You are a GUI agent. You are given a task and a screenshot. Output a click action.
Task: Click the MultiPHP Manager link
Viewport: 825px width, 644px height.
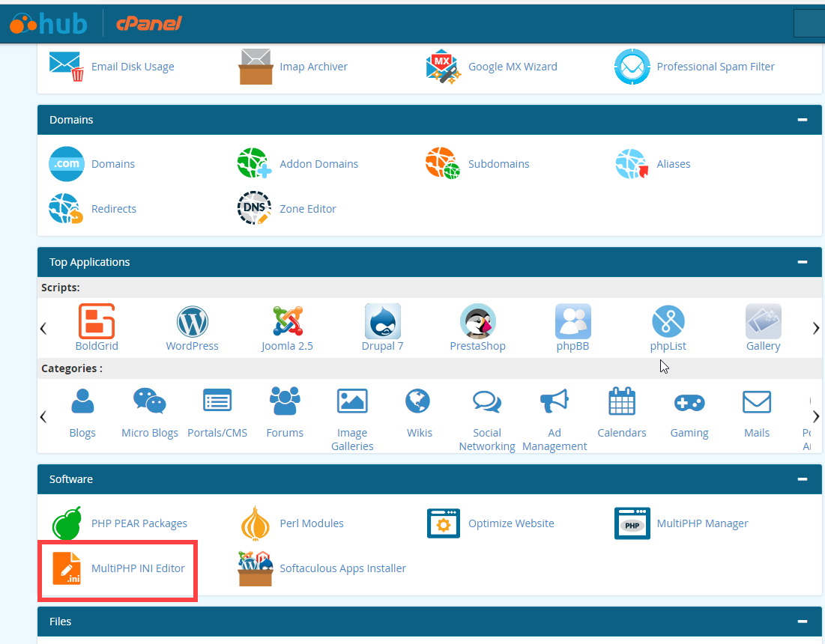[x=702, y=523]
